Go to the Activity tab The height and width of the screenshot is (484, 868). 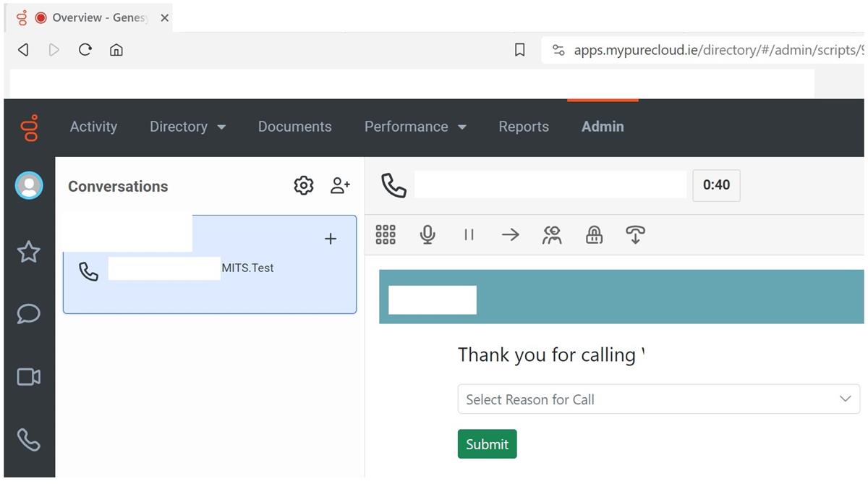pos(93,127)
